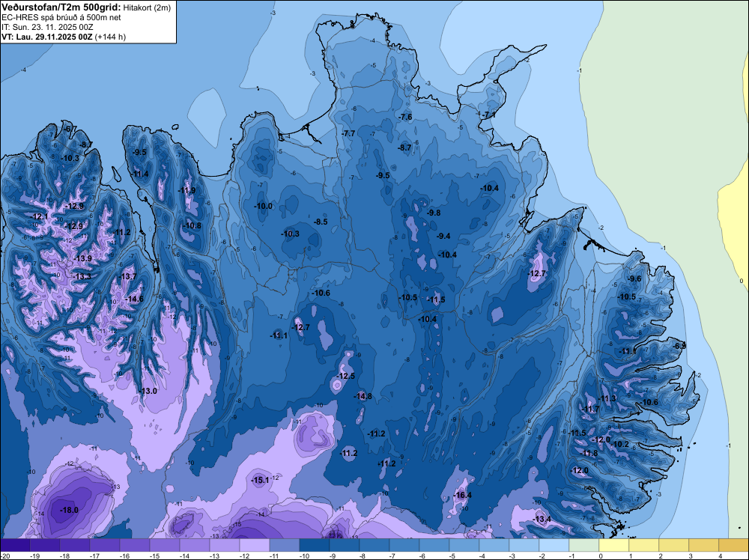Click the -9.4 temperature value
Screen dimensions: 749x560
(443, 236)
